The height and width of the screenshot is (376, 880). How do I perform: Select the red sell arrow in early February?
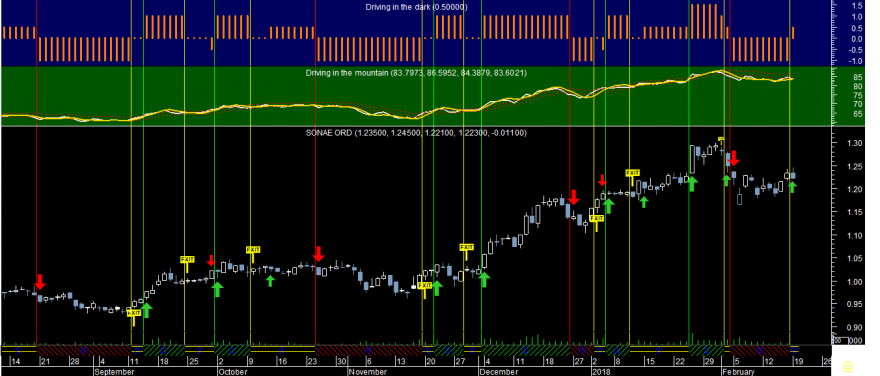pyautogui.click(x=734, y=158)
